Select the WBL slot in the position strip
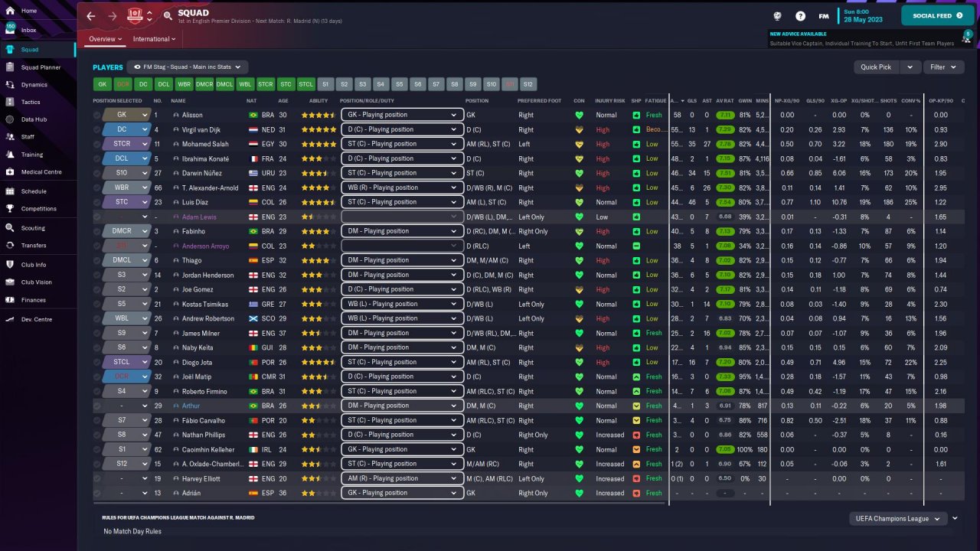Image resolution: width=980 pixels, height=551 pixels. tap(245, 84)
